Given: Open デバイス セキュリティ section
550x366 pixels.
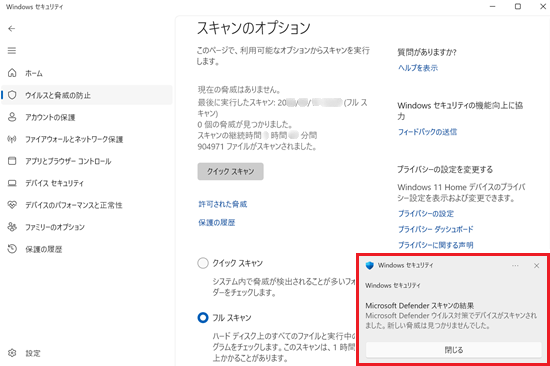Looking at the screenshot, I should (54, 183).
